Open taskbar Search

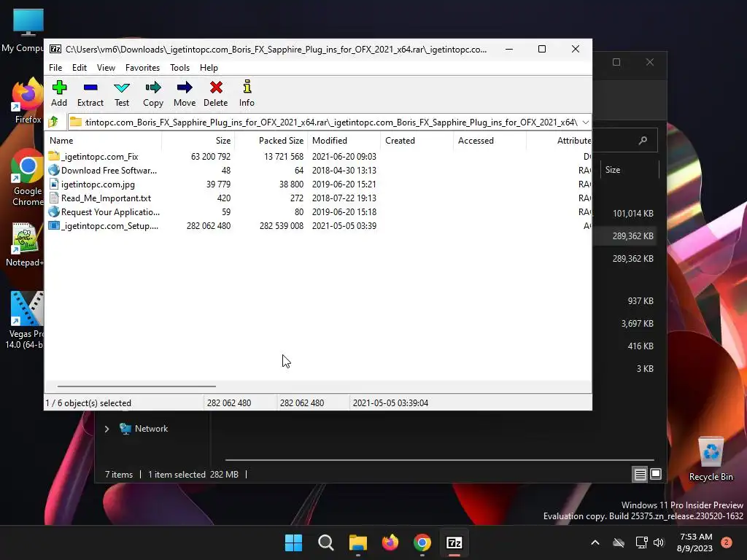point(326,542)
